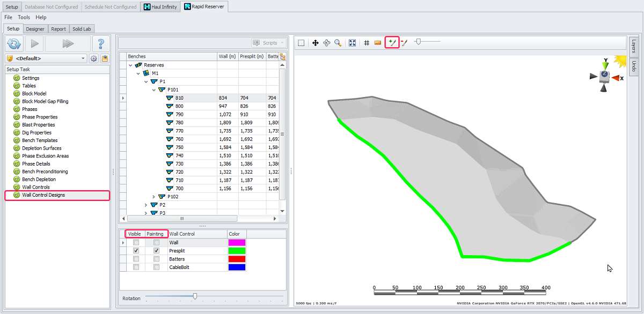Screen dimensions: 644x314
Task: Toggle the grid display icon
Action: pyautogui.click(x=367, y=43)
